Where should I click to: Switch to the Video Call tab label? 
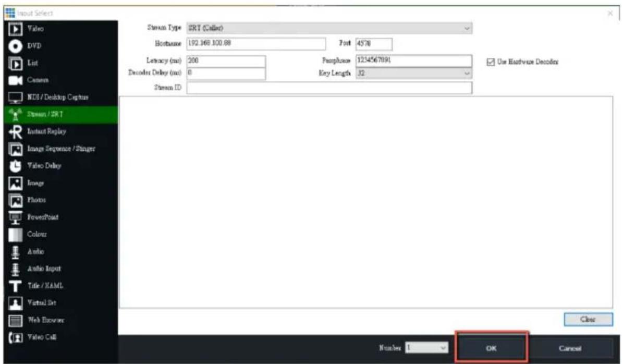42,337
